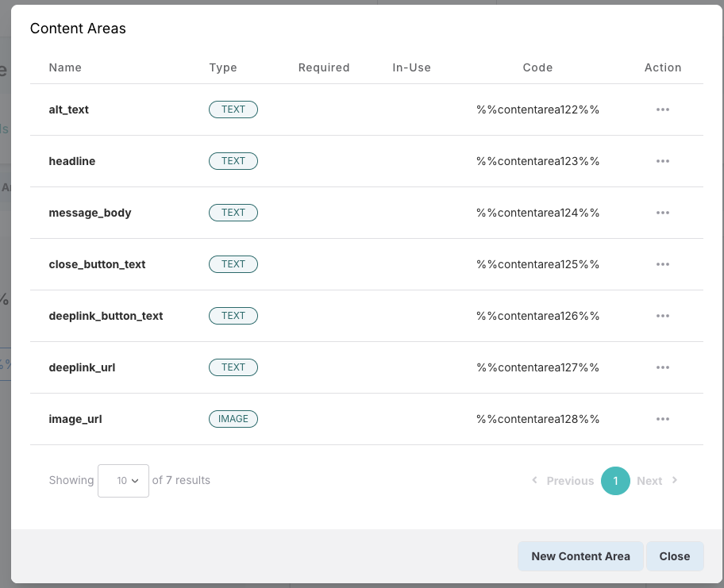Click three-dot menu for message_body
The height and width of the screenshot is (588, 724).
663,213
